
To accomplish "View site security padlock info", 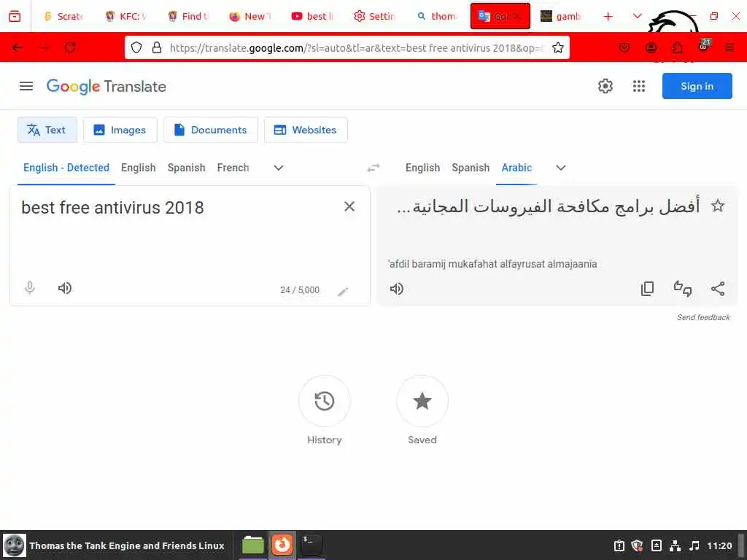I will coord(157,47).
